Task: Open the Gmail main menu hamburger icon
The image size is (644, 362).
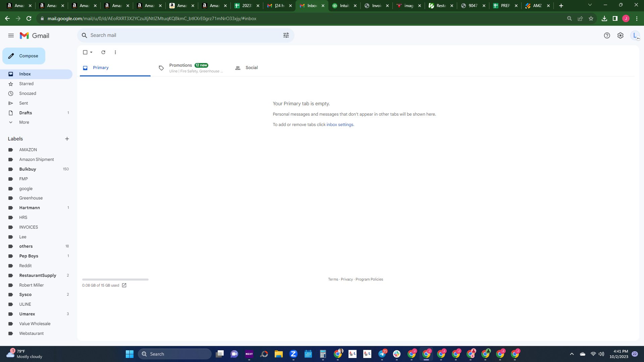Action: pyautogui.click(x=11, y=36)
